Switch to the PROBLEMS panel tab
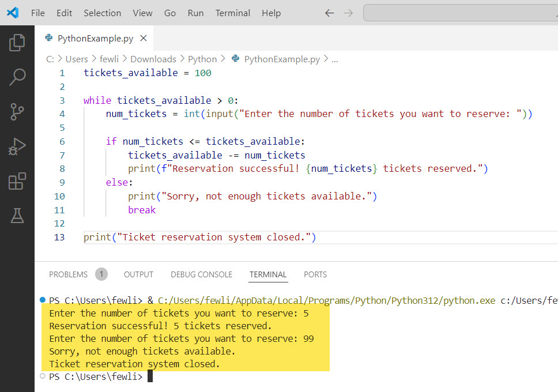The width and height of the screenshot is (558, 392). (69, 274)
